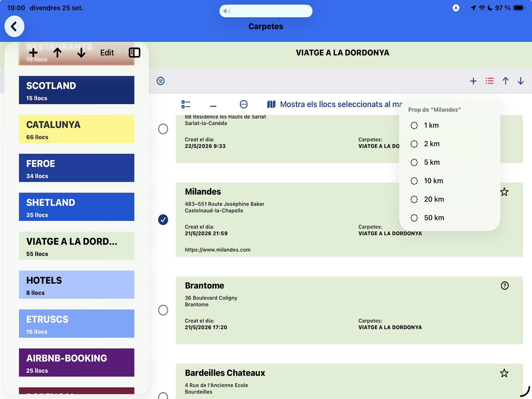The width and height of the screenshot is (532, 399).
Task: Tap the volume indicator pill
Action: click(266, 11)
